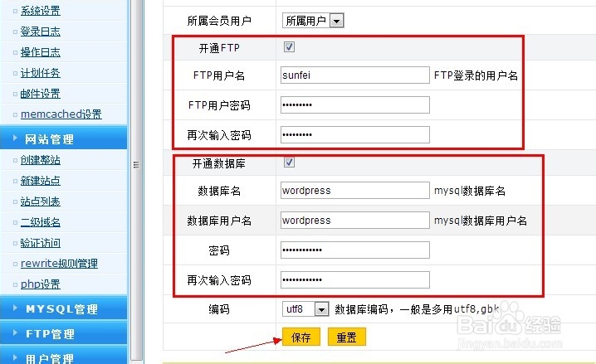
Task: Click the FTP登录的用户名 hint text
Action: tap(476, 75)
